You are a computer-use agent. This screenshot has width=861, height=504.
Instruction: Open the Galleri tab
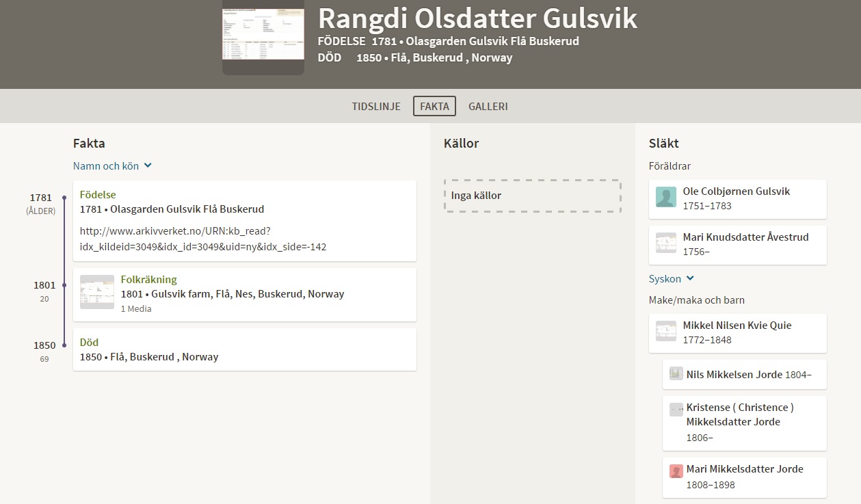tap(488, 106)
